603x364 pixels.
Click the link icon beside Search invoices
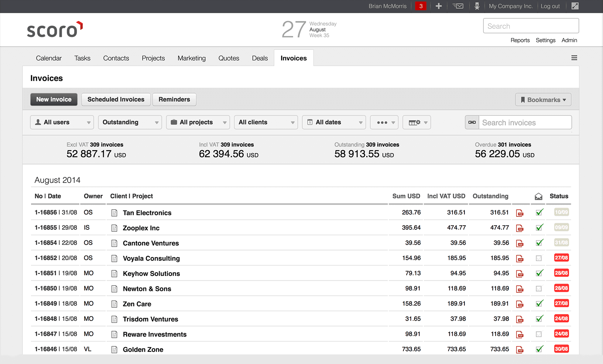click(x=472, y=122)
